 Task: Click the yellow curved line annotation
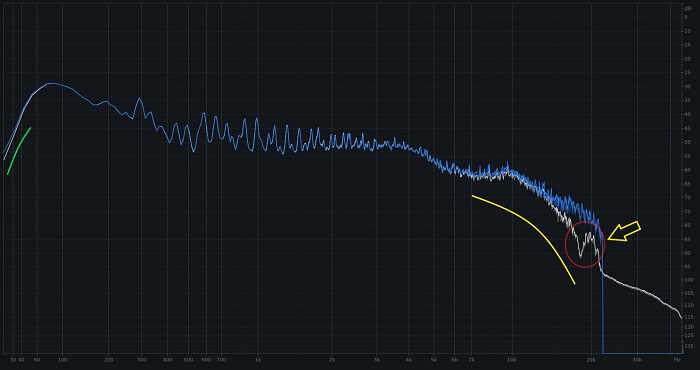pyautogui.click(x=524, y=239)
